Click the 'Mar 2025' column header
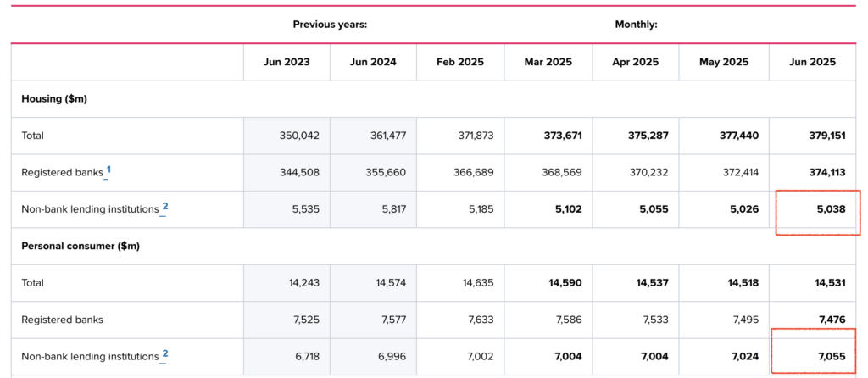Screen dimensions: 868x378 [548, 62]
